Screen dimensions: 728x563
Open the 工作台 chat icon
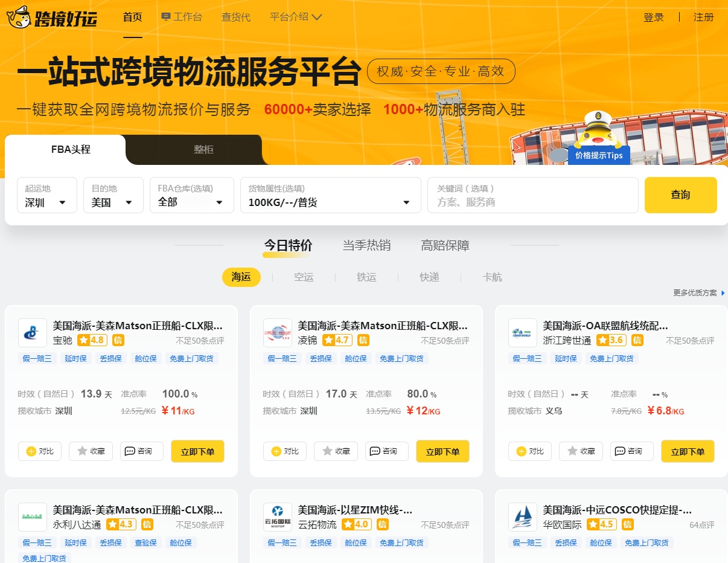click(x=166, y=17)
